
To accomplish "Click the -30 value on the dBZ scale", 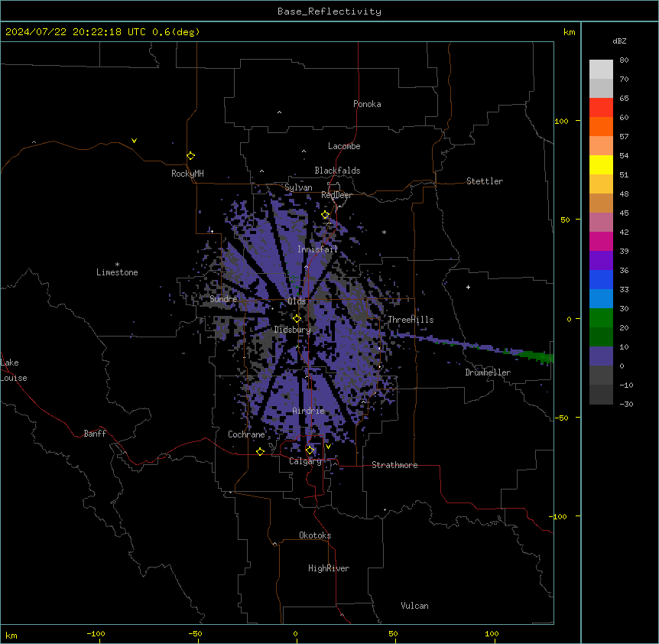I will click(x=626, y=405).
